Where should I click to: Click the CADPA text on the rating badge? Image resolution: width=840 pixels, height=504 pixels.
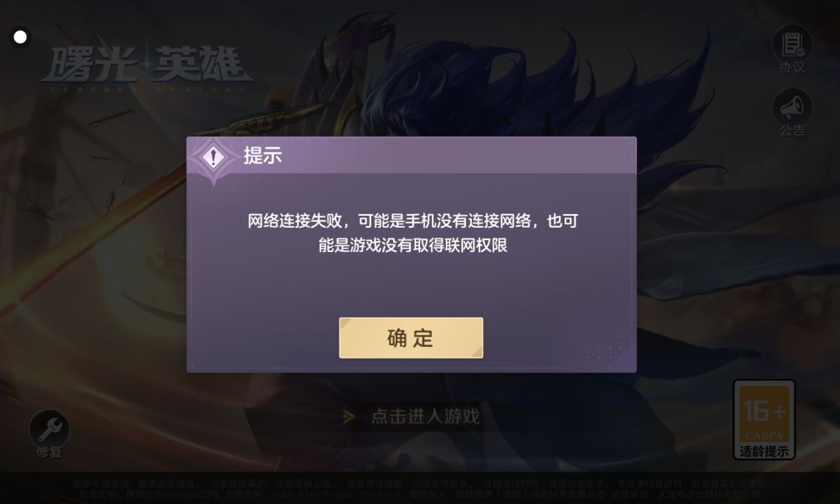coord(764,435)
